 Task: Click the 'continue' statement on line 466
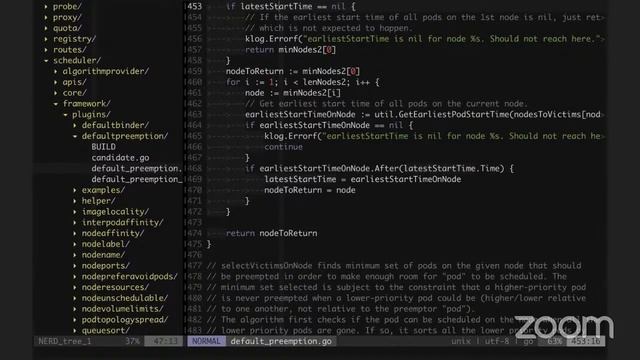tap(283, 147)
